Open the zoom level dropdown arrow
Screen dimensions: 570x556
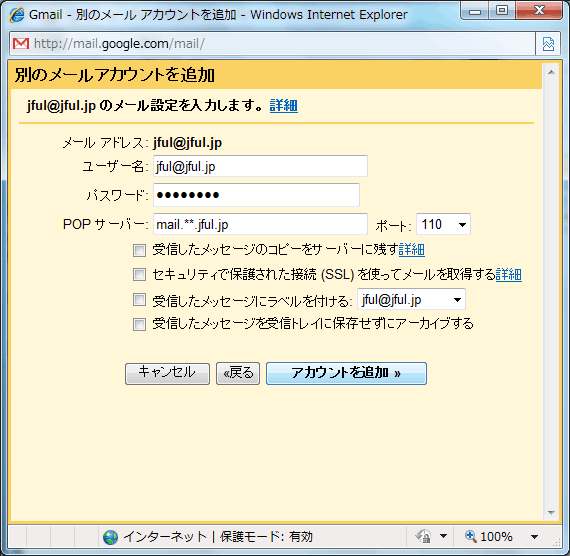coord(534,536)
